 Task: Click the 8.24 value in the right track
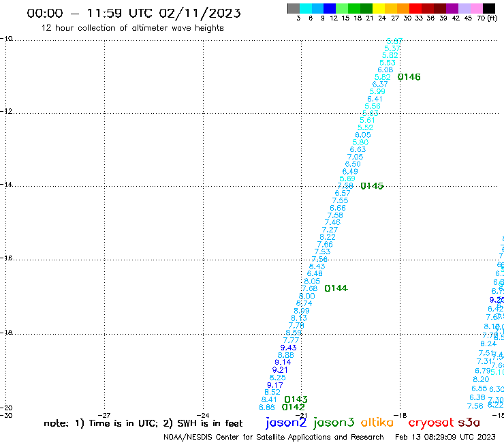pyautogui.click(x=488, y=344)
